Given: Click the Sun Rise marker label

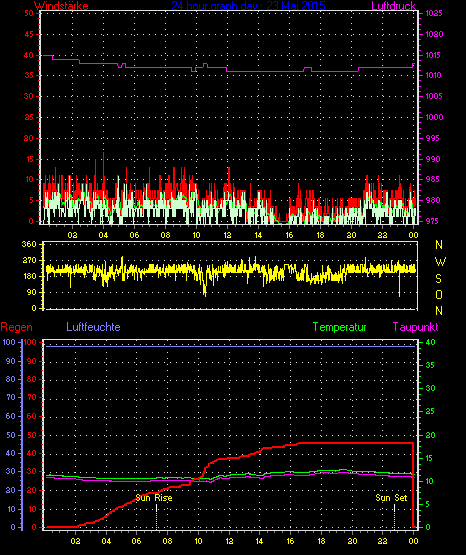Looking at the screenshot, I should pyautogui.click(x=154, y=498).
